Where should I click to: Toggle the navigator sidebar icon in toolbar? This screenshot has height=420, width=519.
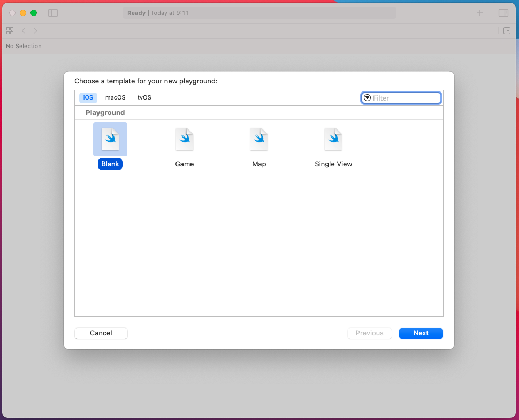click(x=53, y=13)
